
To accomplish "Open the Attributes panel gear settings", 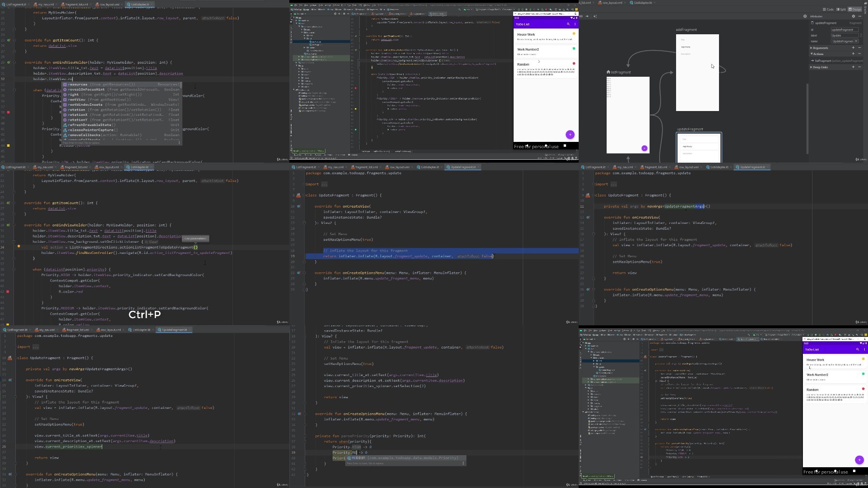I will (854, 16).
